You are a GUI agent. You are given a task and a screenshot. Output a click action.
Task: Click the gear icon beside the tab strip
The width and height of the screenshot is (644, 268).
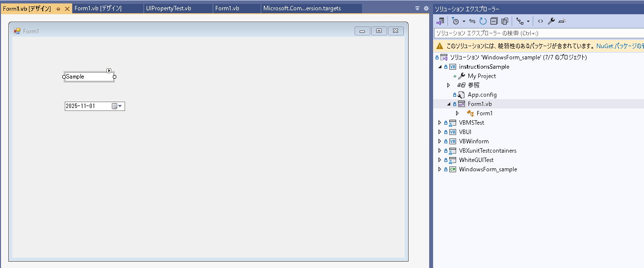(x=426, y=8)
